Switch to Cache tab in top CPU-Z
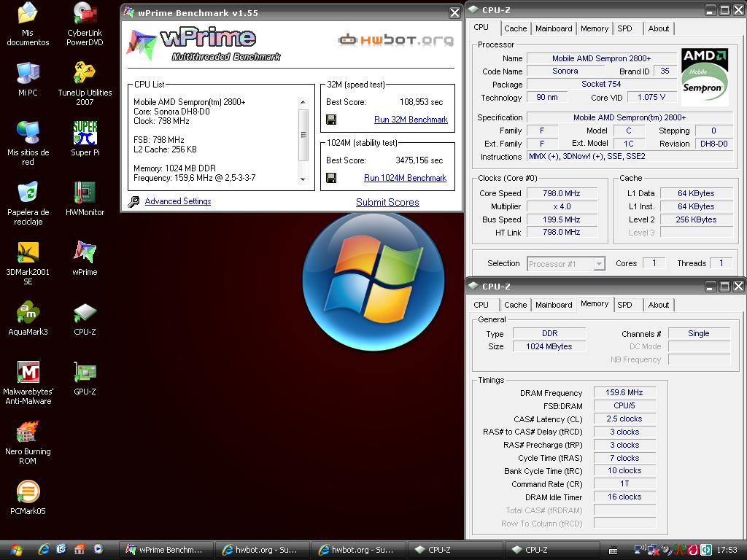Viewport: 747px width, 560px height. 516,28
